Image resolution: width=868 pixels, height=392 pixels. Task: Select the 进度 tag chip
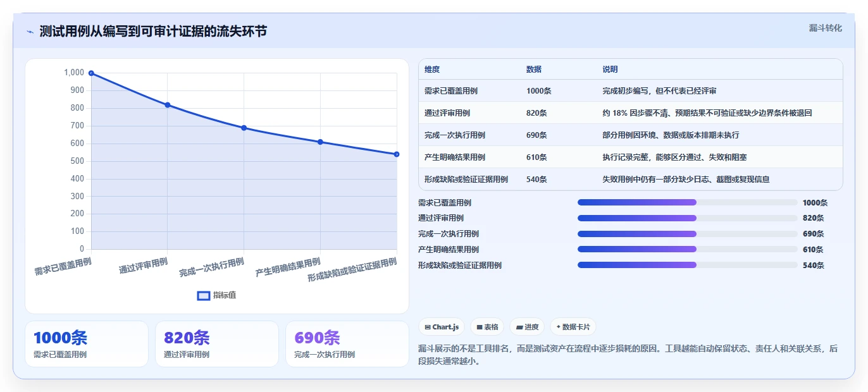tap(527, 327)
